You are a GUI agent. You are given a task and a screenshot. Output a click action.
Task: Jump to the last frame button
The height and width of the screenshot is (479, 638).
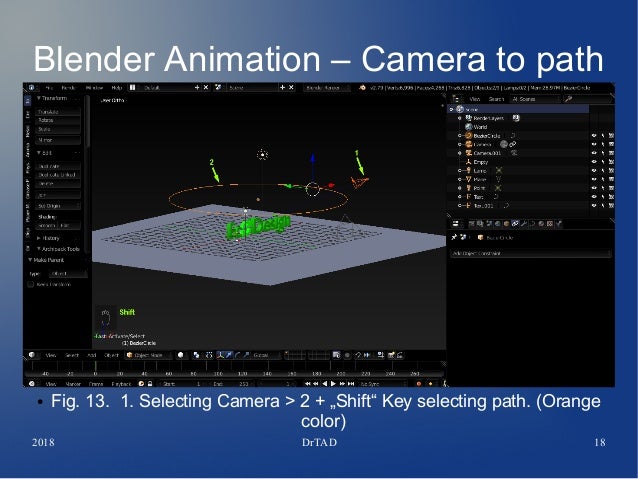(x=351, y=383)
